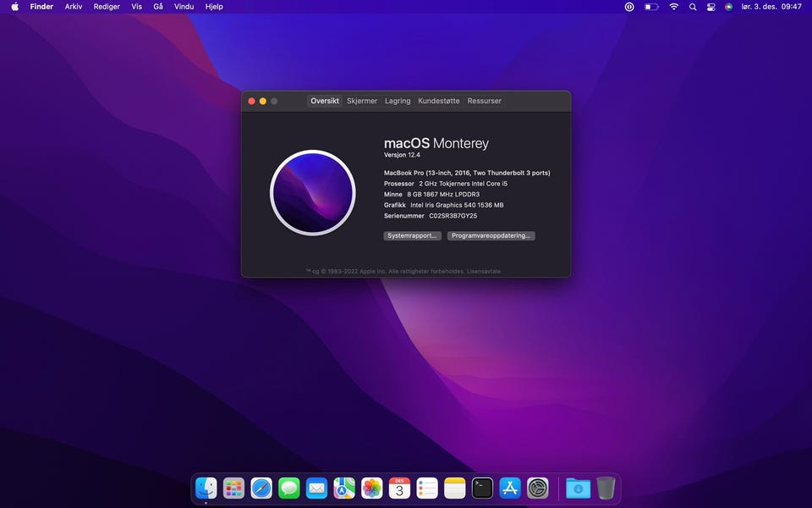Viewport: 812px width, 508px height.
Task: Switch to the Lagring tab
Action: (398, 101)
